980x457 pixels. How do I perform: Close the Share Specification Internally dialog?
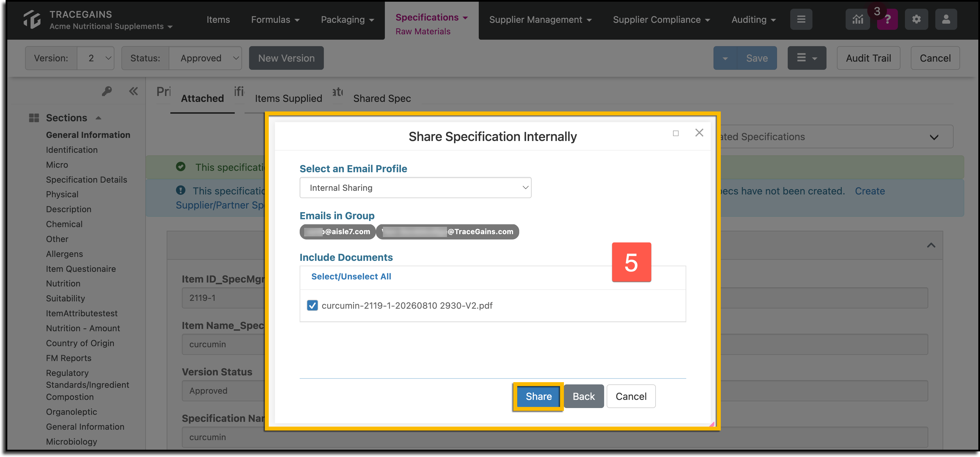(x=699, y=133)
